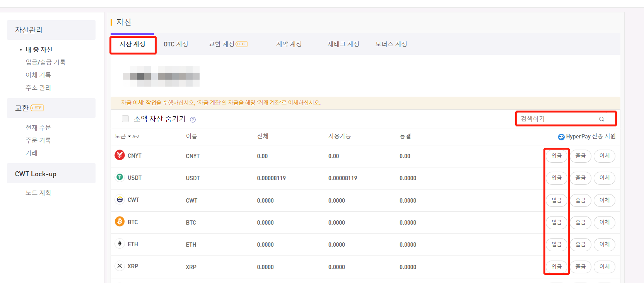The width and height of the screenshot is (644, 283).
Task: Deposit CWT with 입금 button
Action: click(557, 200)
